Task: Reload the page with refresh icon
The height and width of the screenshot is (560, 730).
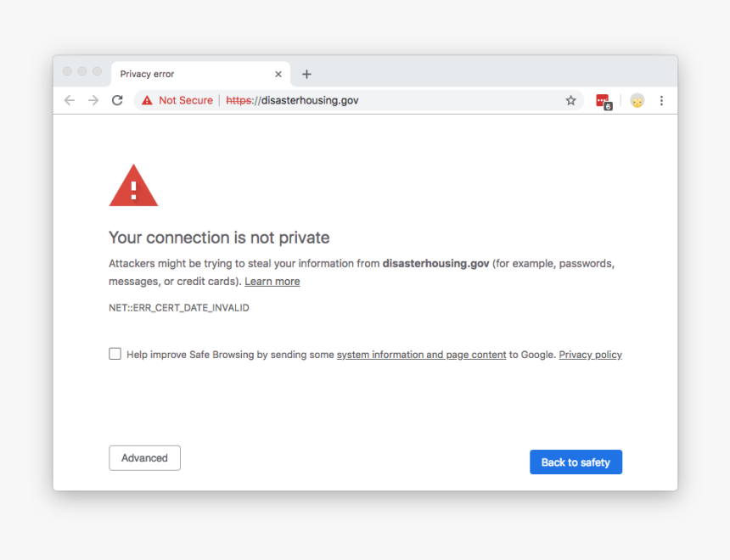Action: (117, 100)
